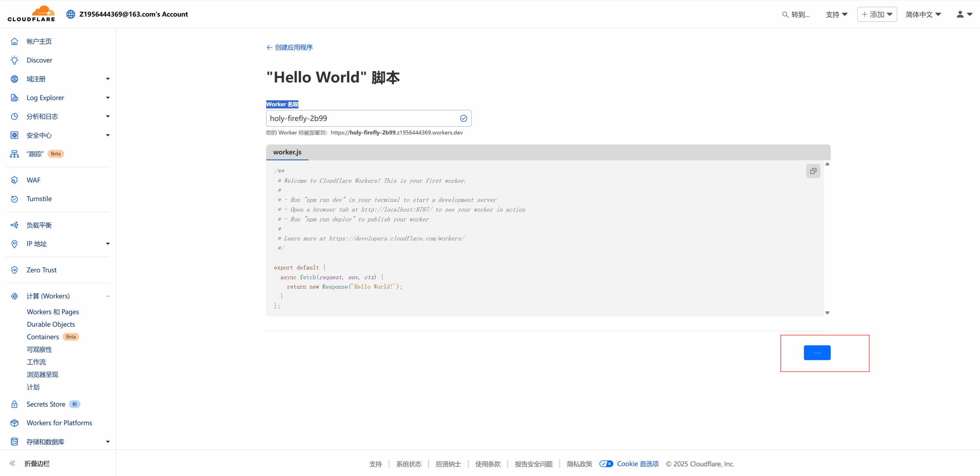Click the back arrow 创建应用程序 link
The width and height of the screenshot is (980, 476).
(289, 47)
